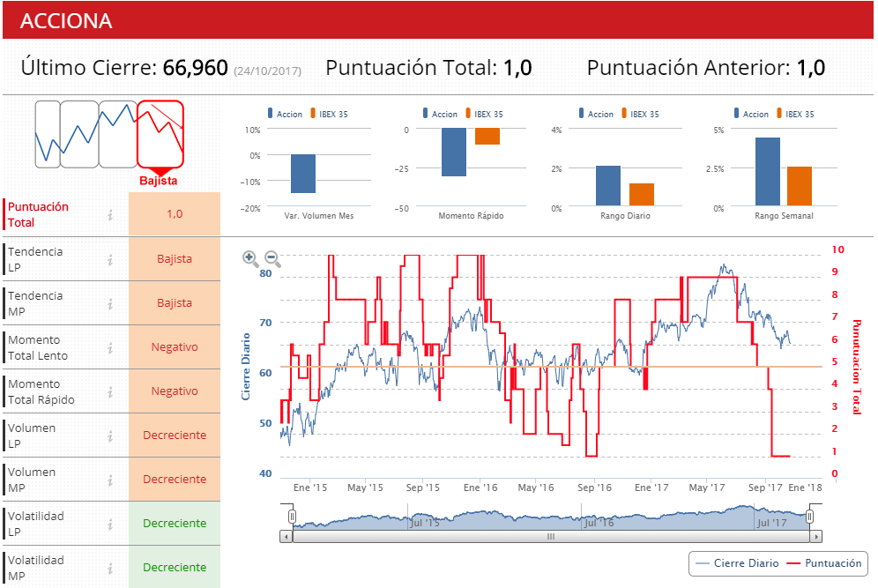Screen dimensions: 878x588
Task: Open info icon for Tendencia LP
Action: 110,259
